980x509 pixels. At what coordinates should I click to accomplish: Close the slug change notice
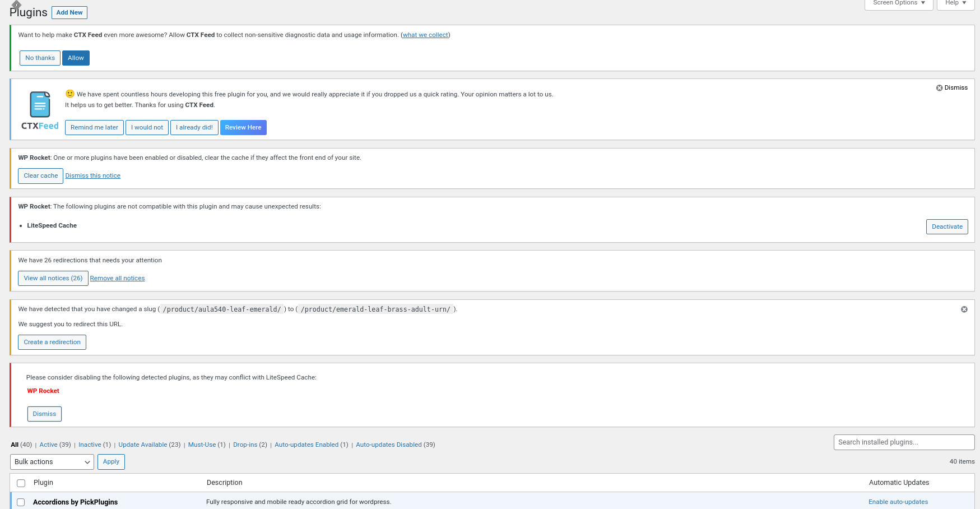click(x=964, y=309)
